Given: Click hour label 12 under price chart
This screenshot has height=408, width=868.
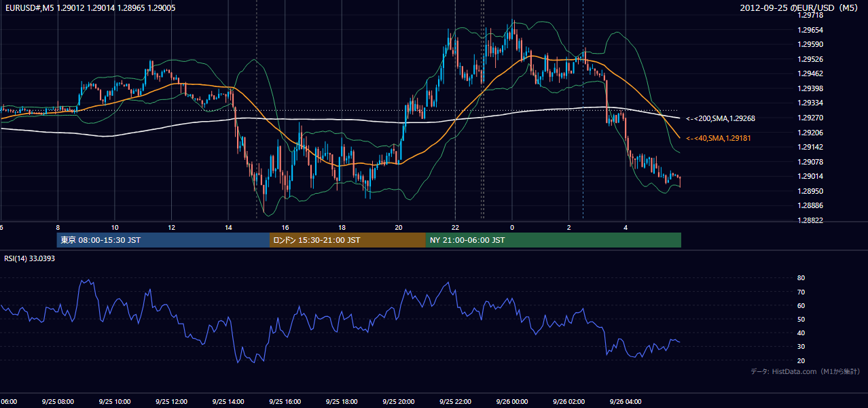Looking at the screenshot, I should point(172,227).
